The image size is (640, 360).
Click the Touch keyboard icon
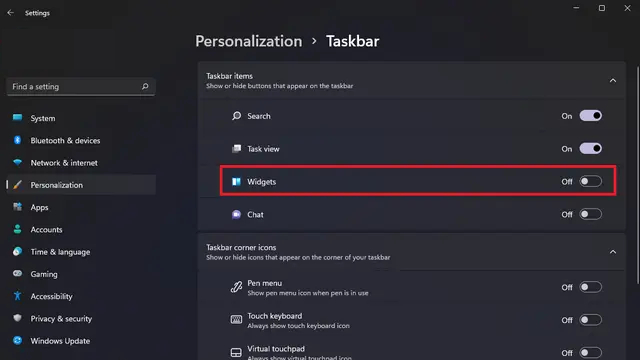click(x=236, y=320)
